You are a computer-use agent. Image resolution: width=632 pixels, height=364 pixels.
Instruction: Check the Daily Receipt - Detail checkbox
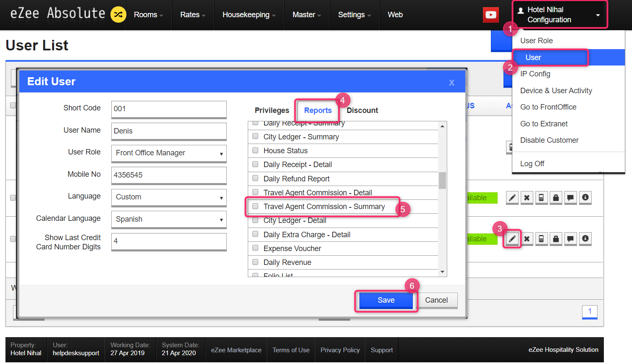click(x=255, y=164)
